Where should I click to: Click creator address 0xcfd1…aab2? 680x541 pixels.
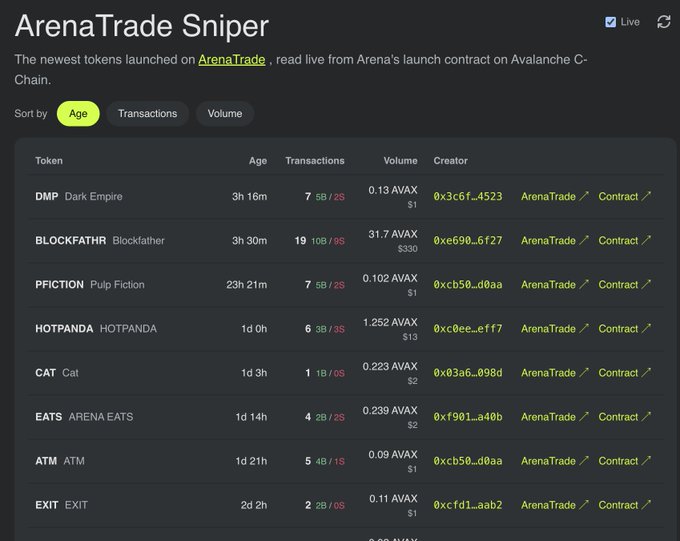468,505
